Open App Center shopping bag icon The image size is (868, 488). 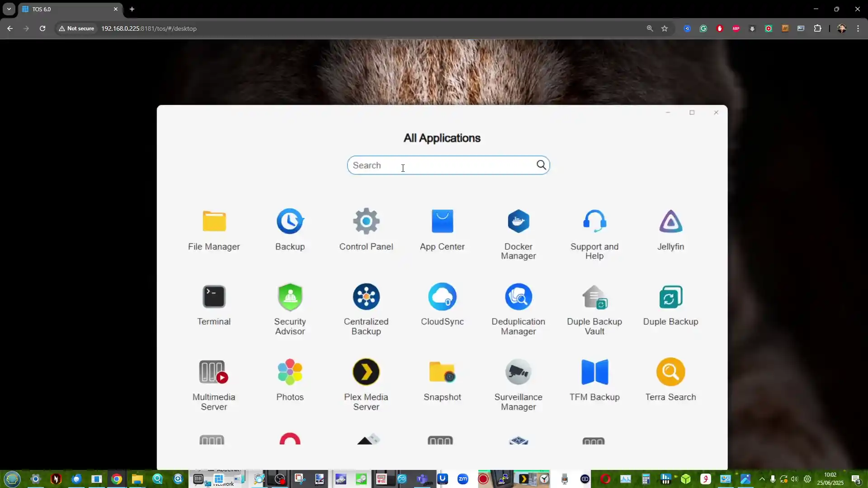pos(442,221)
